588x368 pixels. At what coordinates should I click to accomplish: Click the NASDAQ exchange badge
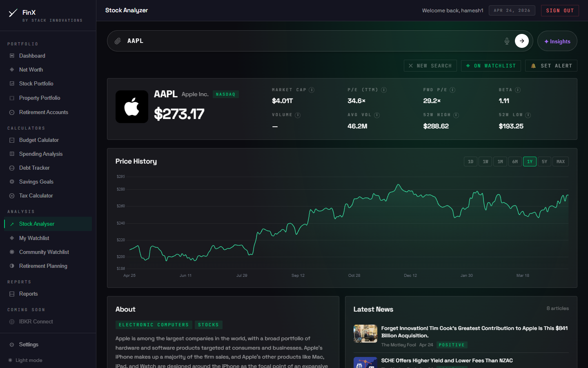(225, 94)
